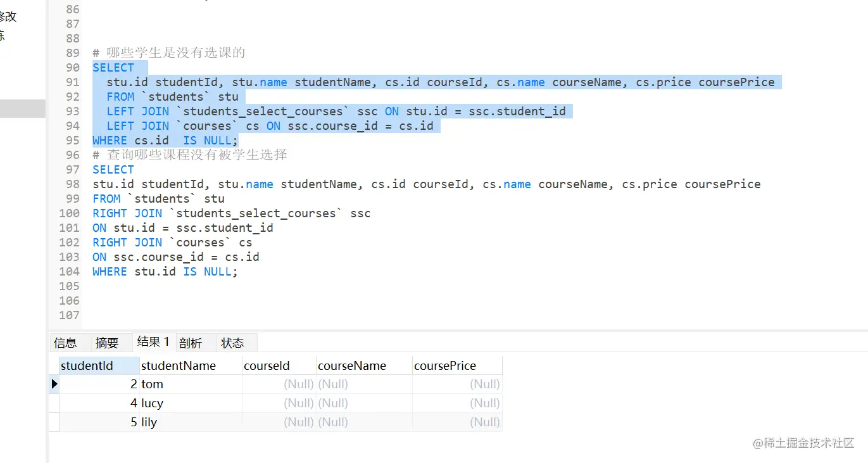The image size is (868, 463).
Task: Click line number 97 in the gutter
Action: point(73,170)
